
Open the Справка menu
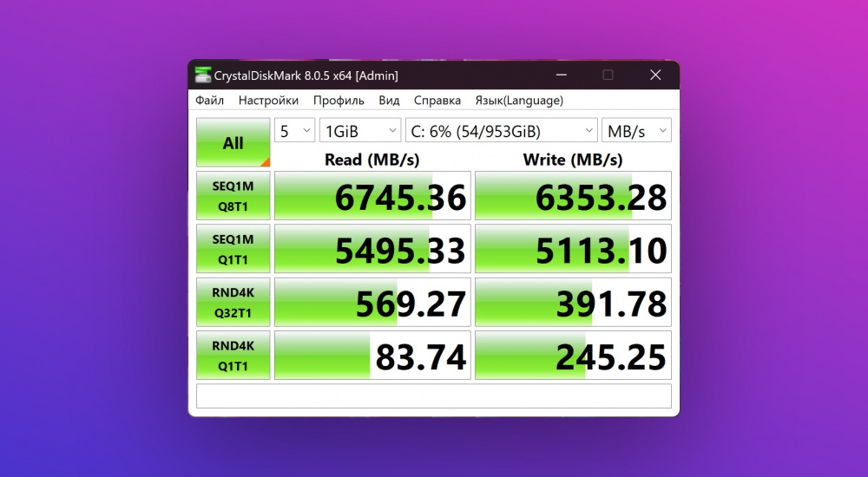(x=437, y=100)
